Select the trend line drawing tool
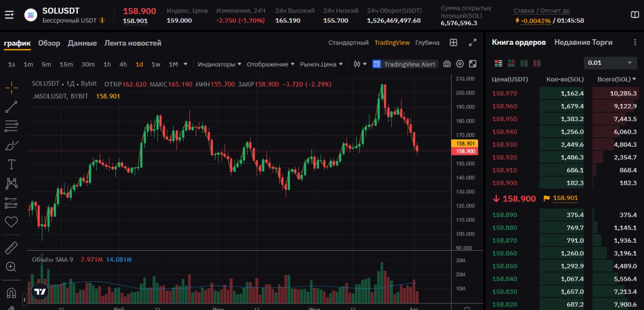Image resolution: width=644 pixels, height=310 pixels. pyautogui.click(x=11, y=107)
